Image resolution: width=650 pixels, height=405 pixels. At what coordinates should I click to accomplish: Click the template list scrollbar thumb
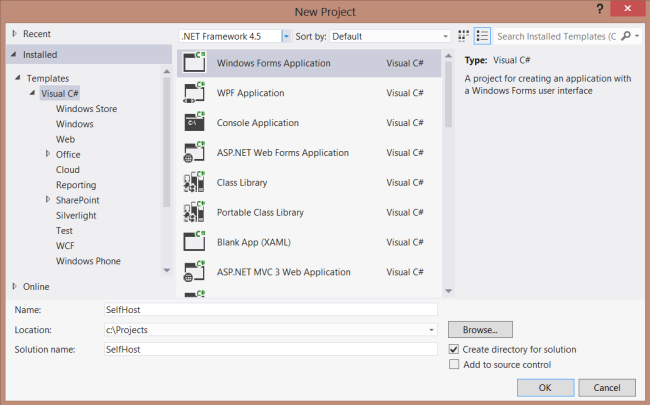click(x=448, y=95)
